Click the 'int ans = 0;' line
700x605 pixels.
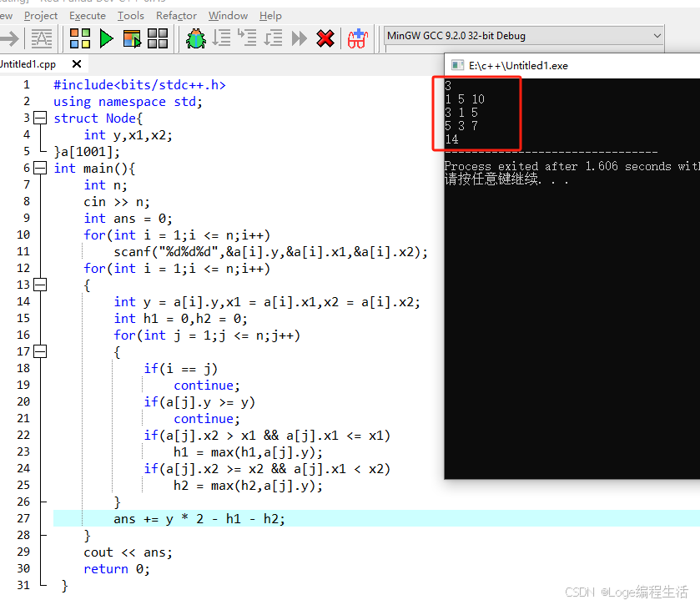128,219
